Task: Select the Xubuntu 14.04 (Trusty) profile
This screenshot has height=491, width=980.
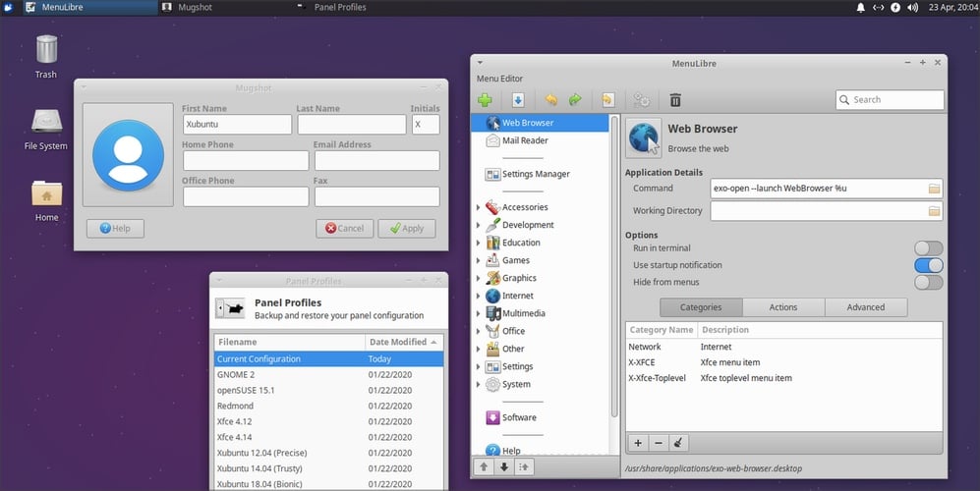Action: pos(328,468)
